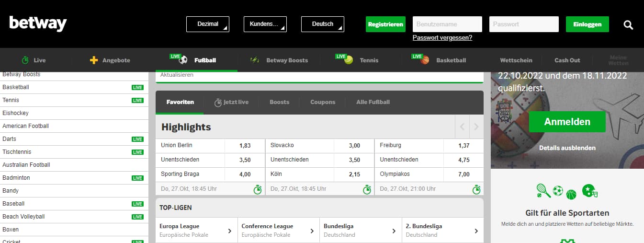Image resolution: width=644 pixels, height=243 pixels.
Task: Click the Basketball icon in navigation
Action: tap(425, 60)
